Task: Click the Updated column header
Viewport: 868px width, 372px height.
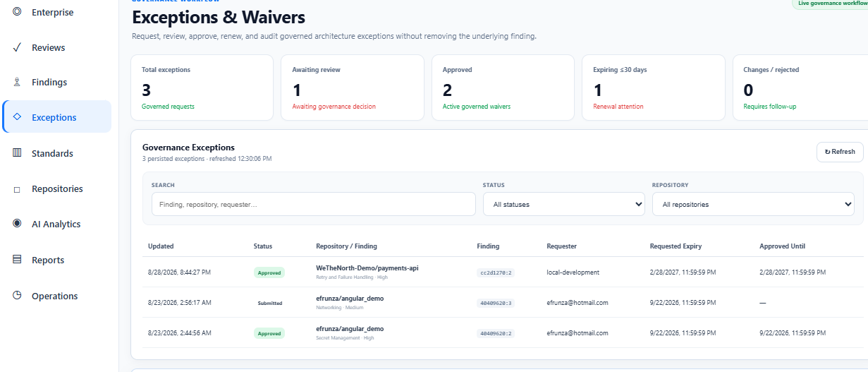Action: (161, 246)
